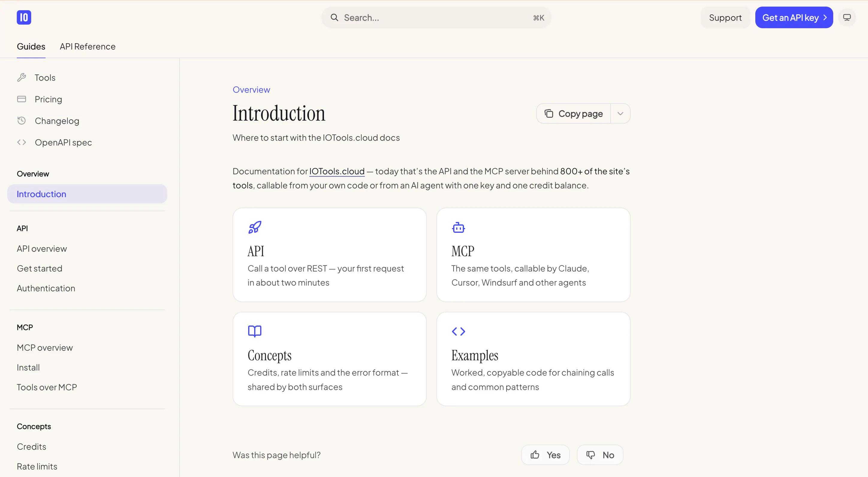The width and height of the screenshot is (868, 477).
Task: Open Tools over MCP page
Action: coord(47,387)
